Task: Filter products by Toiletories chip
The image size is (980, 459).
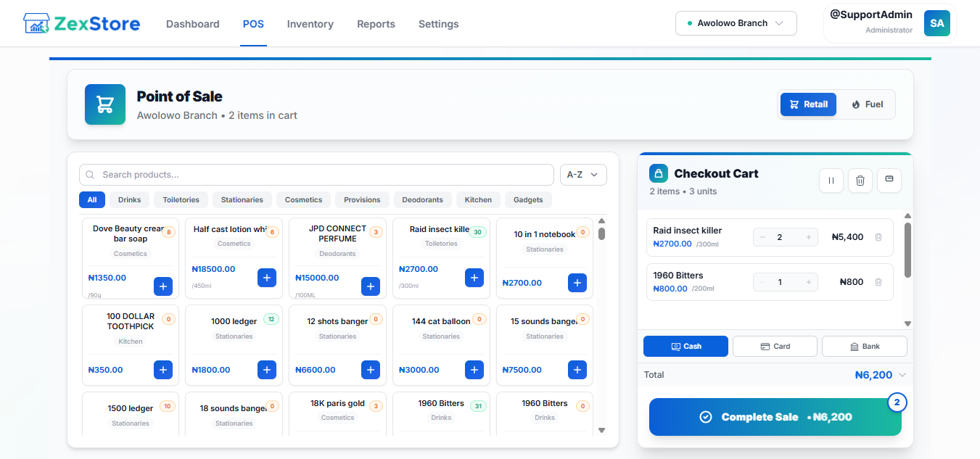Action: pyautogui.click(x=181, y=199)
